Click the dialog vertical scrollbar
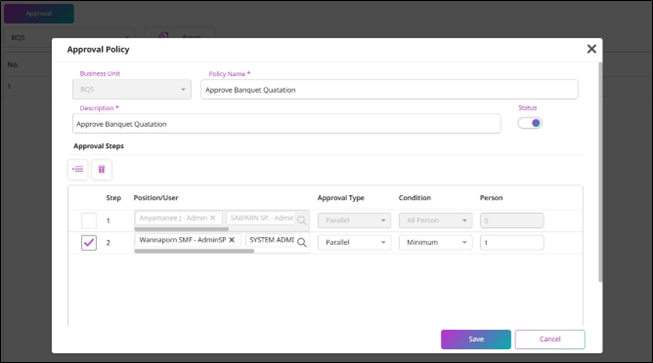This screenshot has width=653, height=363. 600,172
